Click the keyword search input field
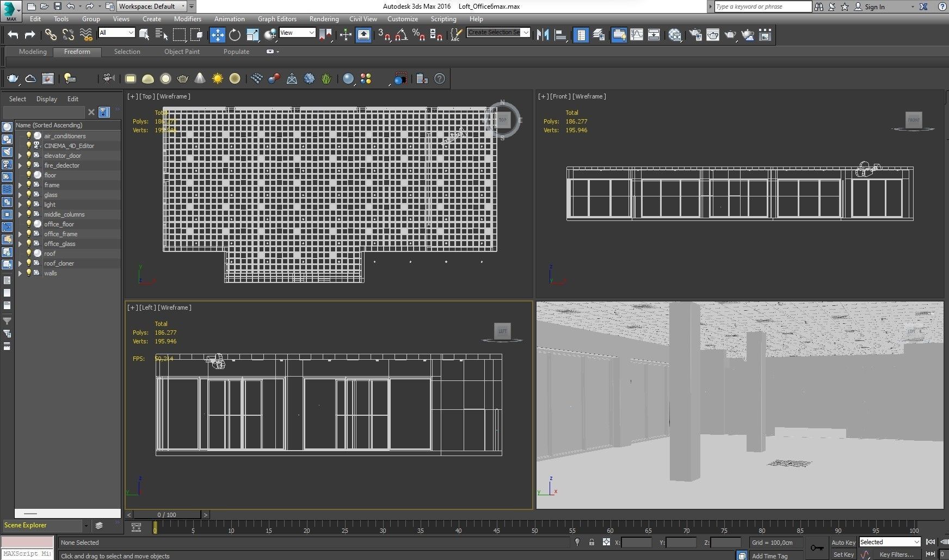The height and width of the screenshot is (560, 949). point(763,7)
